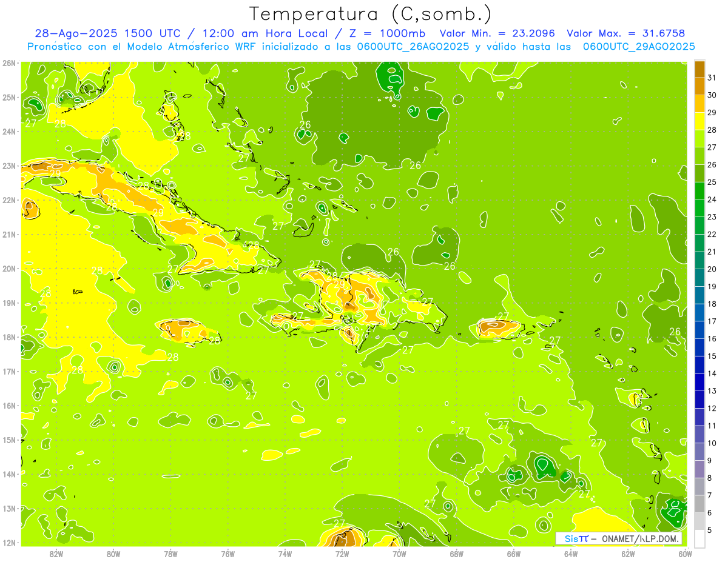Screen dimensions: 728x562
Task: Click the longitude axis label 78W
Action: (170, 554)
